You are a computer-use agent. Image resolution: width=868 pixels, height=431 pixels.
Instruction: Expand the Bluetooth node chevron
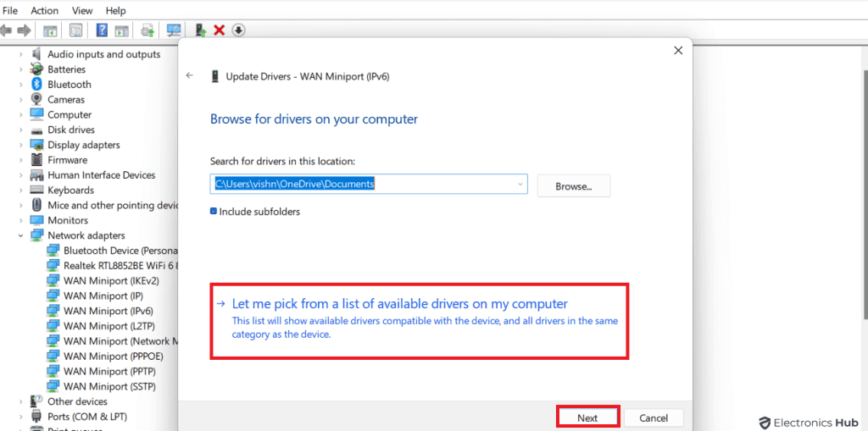pos(21,84)
